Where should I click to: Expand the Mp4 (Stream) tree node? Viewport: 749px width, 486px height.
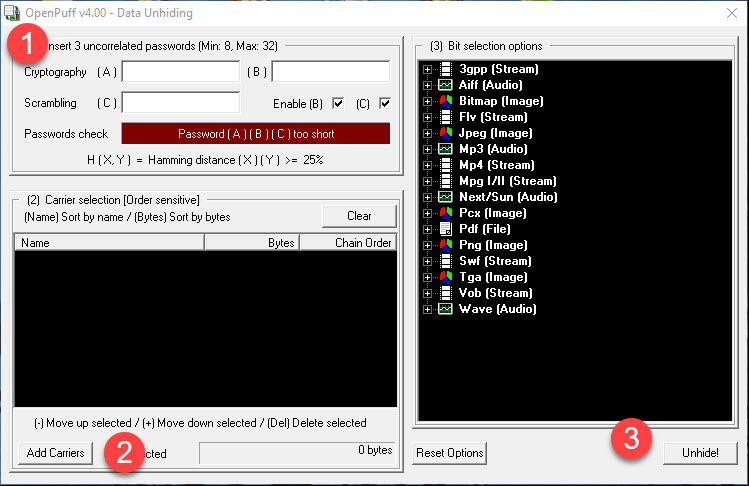pos(428,166)
